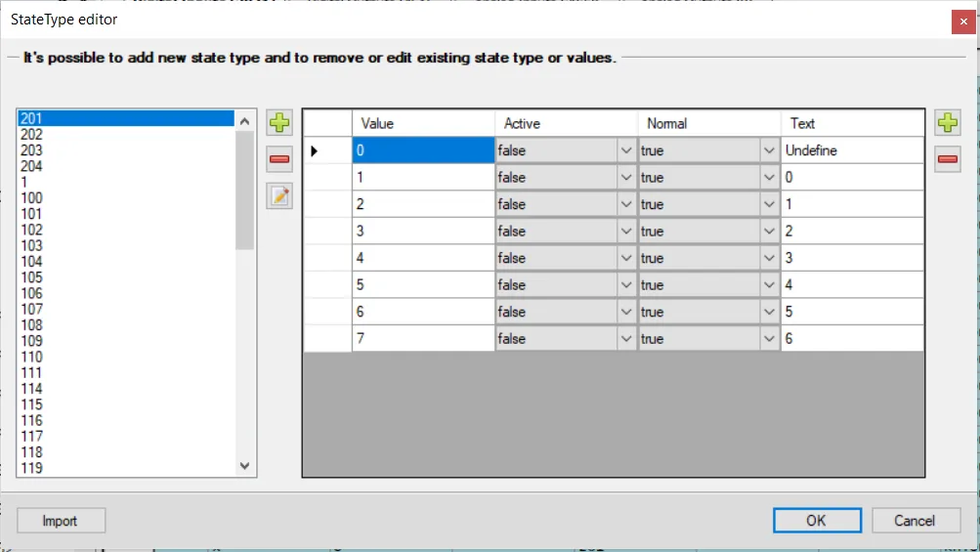Open Active dropdown for value 1 row
Screen dimensions: 980x552
625,178
